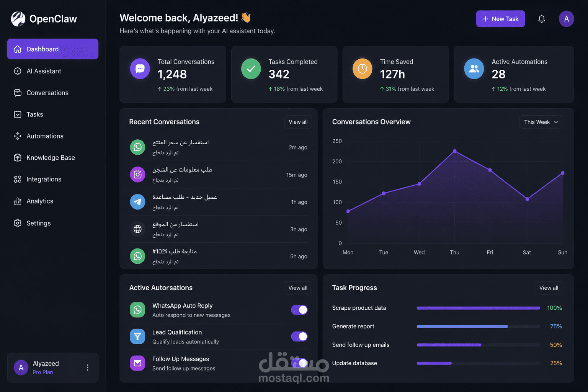Click the WhatsApp icon of the 2m ago conversation
Viewport: 588px width, 392px height.
pyautogui.click(x=137, y=147)
